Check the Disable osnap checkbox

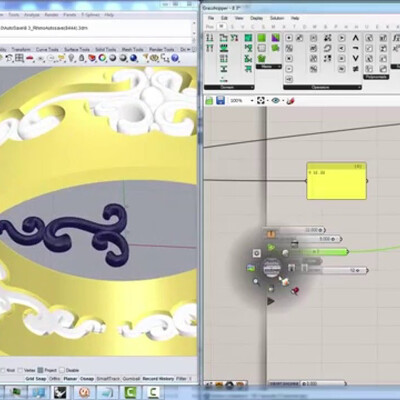click(62, 370)
